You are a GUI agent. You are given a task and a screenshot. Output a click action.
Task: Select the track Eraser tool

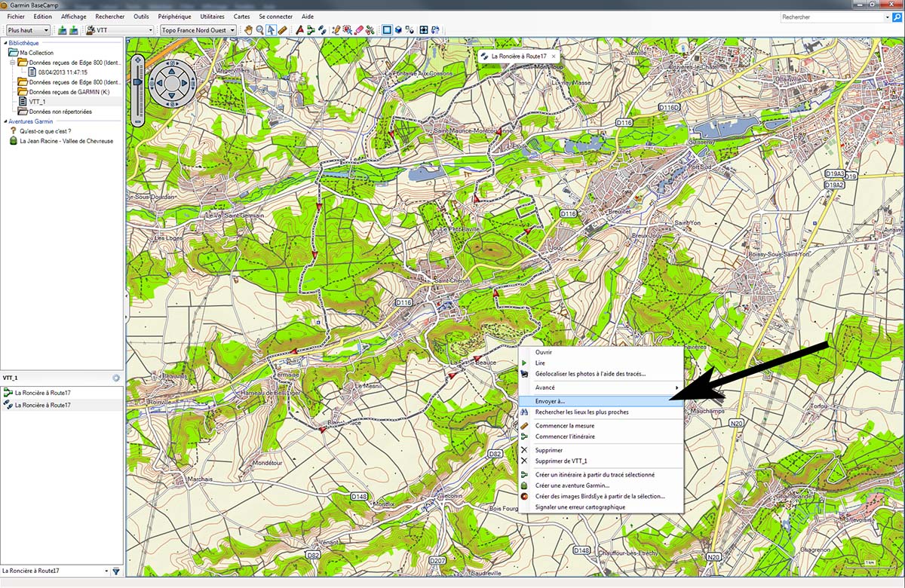pos(359,30)
